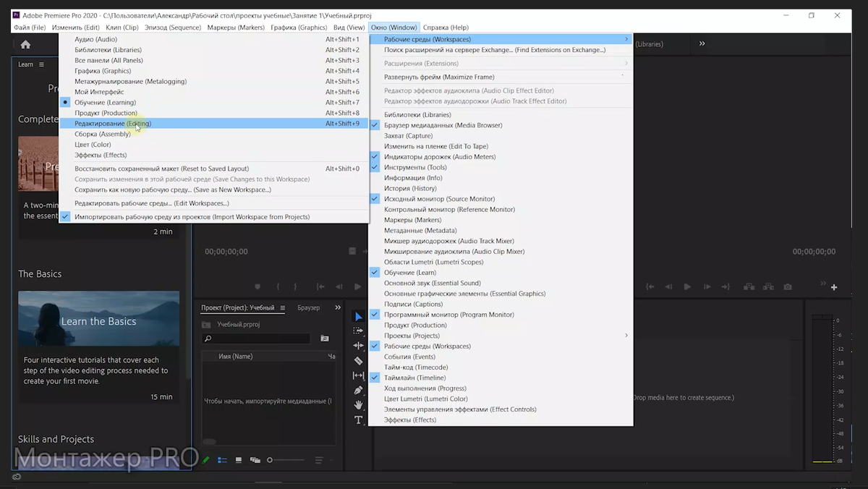Open Файл (File) menu
This screenshot has width=868, height=489.
(x=30, y=27)
